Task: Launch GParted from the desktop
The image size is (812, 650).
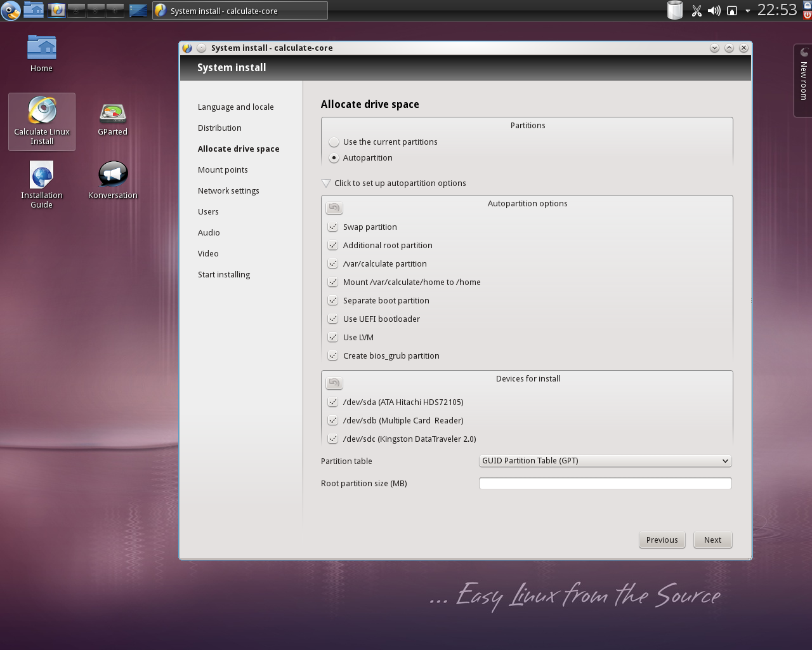Action: point(113,119)
